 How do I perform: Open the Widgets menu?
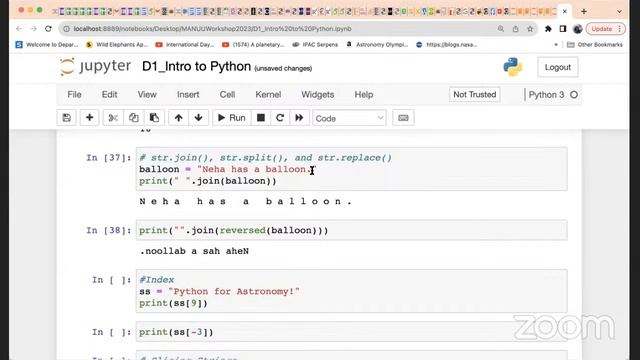318,95
